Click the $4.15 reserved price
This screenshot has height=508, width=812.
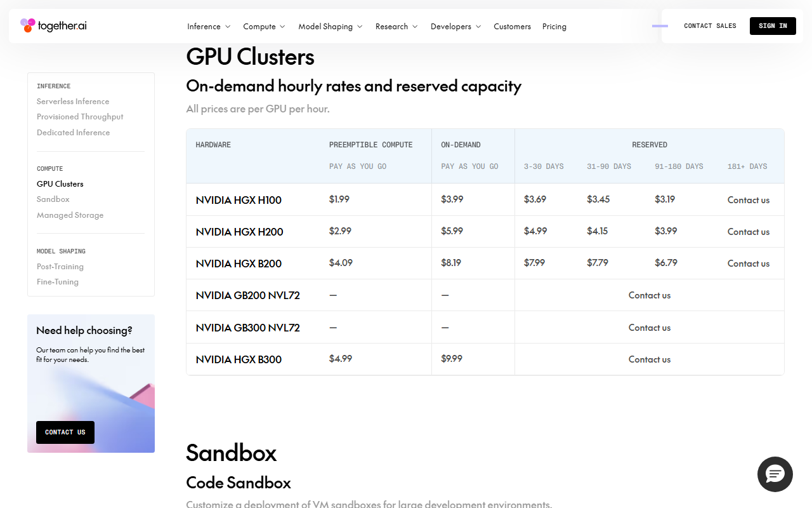pyautogui.click(x=598, y=231)
